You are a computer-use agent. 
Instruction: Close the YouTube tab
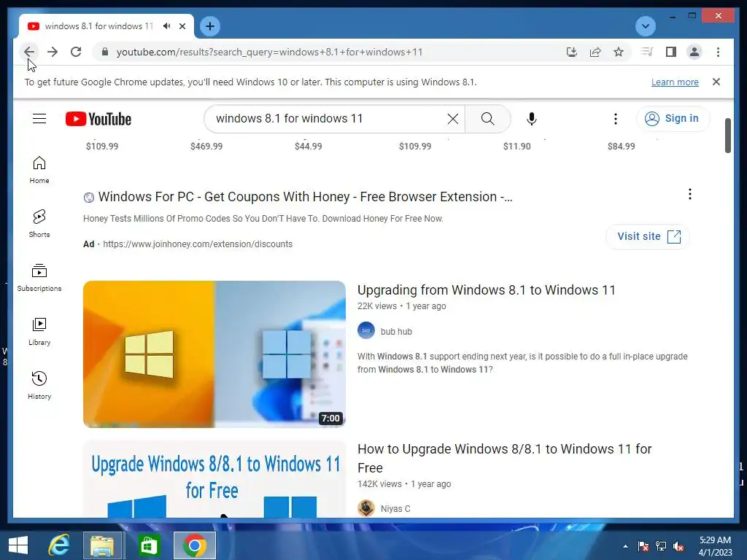coord(182,26)
